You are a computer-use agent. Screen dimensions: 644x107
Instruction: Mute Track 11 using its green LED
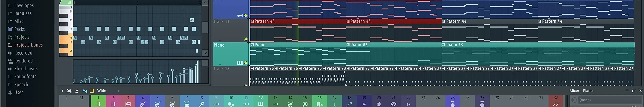pyautogui.click(x=246, y=39)
